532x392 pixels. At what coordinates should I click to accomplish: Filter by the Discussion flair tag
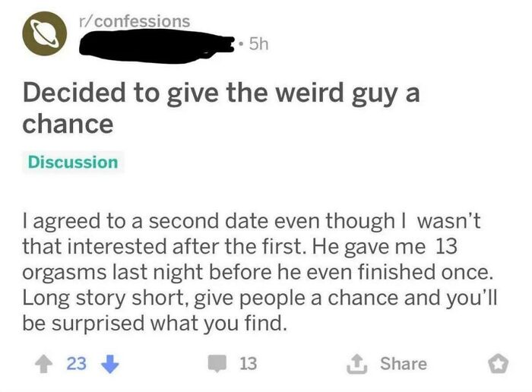click(73, 162)
